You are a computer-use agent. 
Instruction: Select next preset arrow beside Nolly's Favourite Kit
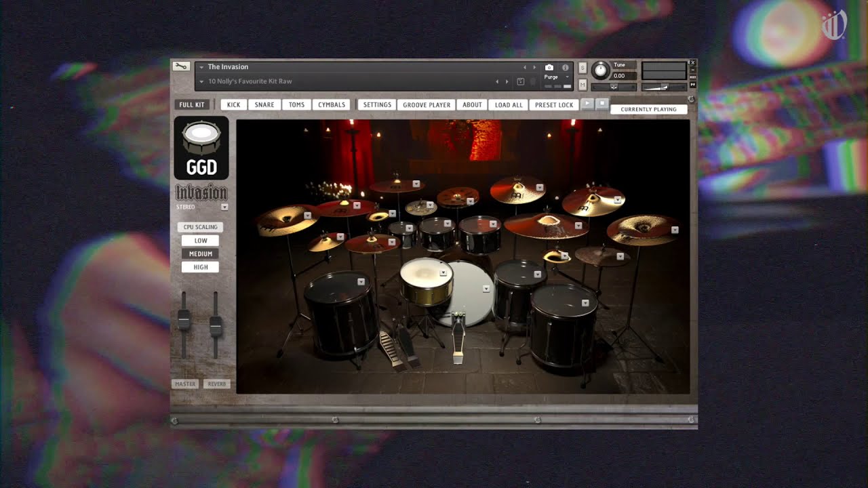click(507, 81)
